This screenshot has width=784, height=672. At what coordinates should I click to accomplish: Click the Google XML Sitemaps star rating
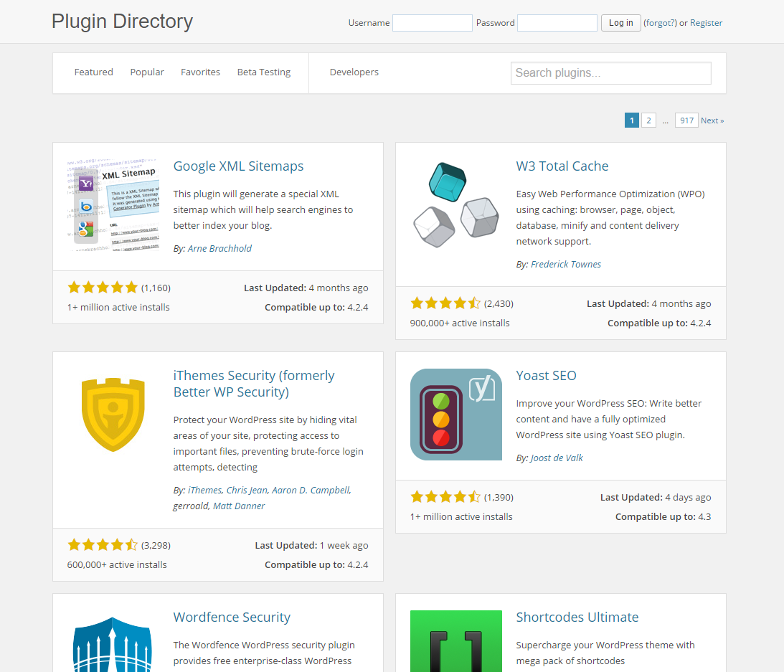[103, 288]
